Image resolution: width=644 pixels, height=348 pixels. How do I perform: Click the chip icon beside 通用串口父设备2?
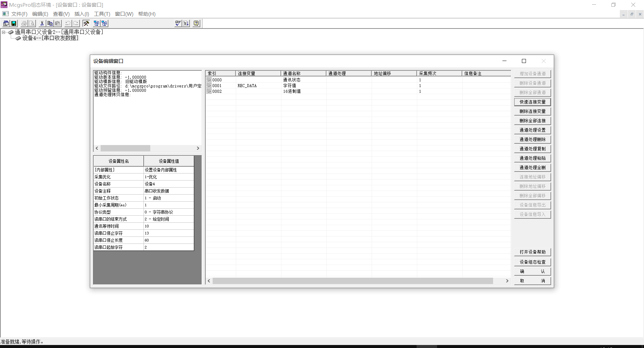pyautogui.click(x=11, y=32)
